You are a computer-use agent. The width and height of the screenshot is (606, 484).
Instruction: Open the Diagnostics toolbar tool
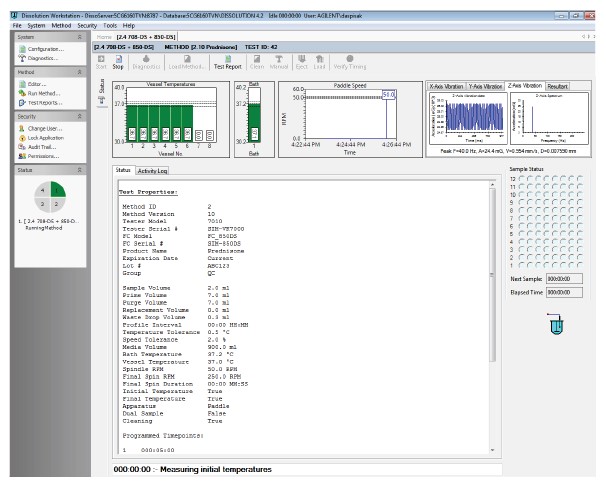pyautogui.click(x=146, y=62)
